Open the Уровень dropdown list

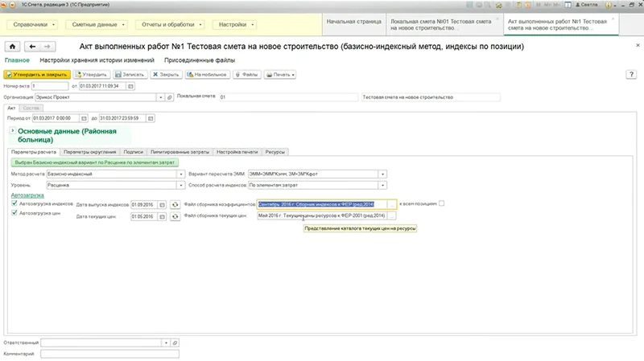click(180, 186)
